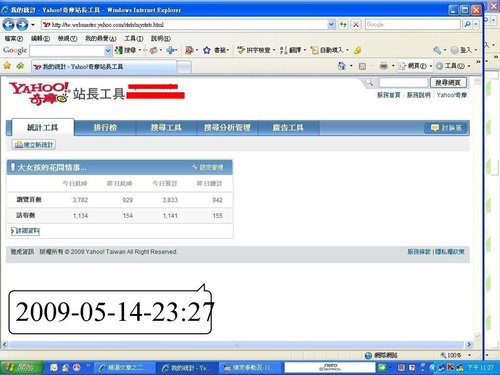Click the search magnifier beside Google box

[x=468, y=24]
